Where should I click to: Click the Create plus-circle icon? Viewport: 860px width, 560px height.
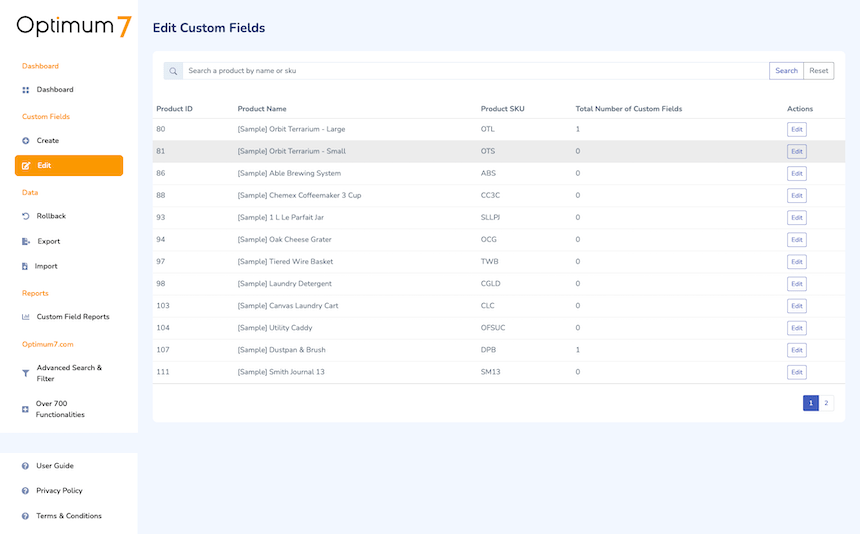click(25, 141)
